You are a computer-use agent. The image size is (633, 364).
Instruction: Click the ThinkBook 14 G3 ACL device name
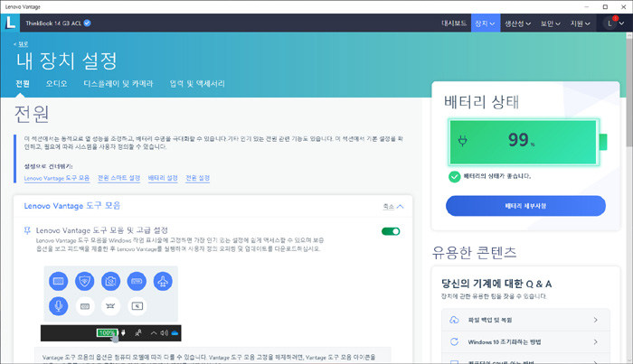[x=53, y=23]
